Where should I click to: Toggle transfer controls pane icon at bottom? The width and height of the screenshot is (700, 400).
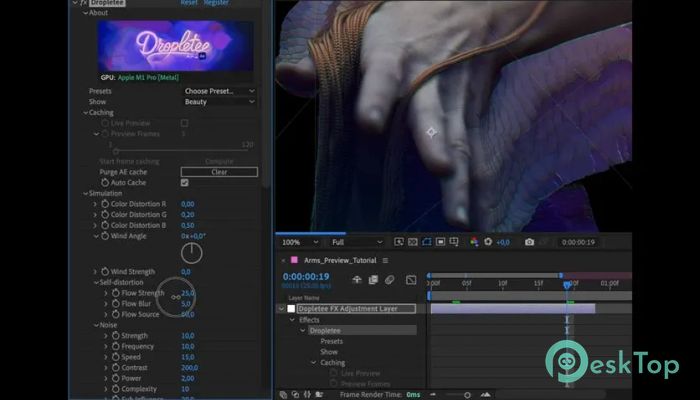[x=295, y=394]
